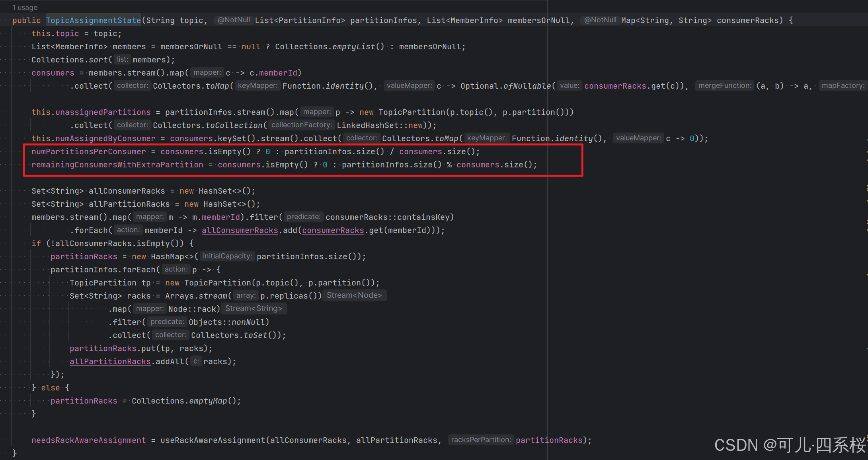Click LinkedHashSet::new method reference
Image resolution: width=868 pixels, height=460 pixels.
pos(380,125)
